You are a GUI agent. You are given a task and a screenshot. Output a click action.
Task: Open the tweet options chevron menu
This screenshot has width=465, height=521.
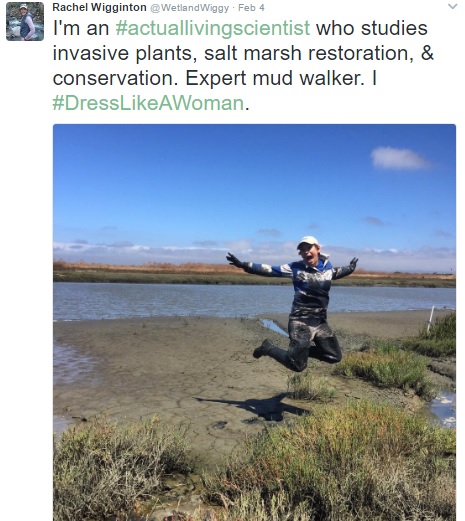click(x=453, y=6)
